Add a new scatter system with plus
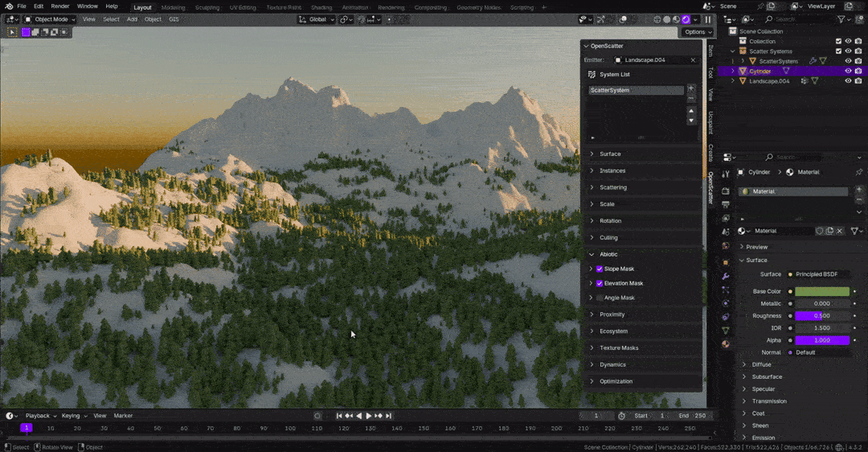 tap(691, 88)
